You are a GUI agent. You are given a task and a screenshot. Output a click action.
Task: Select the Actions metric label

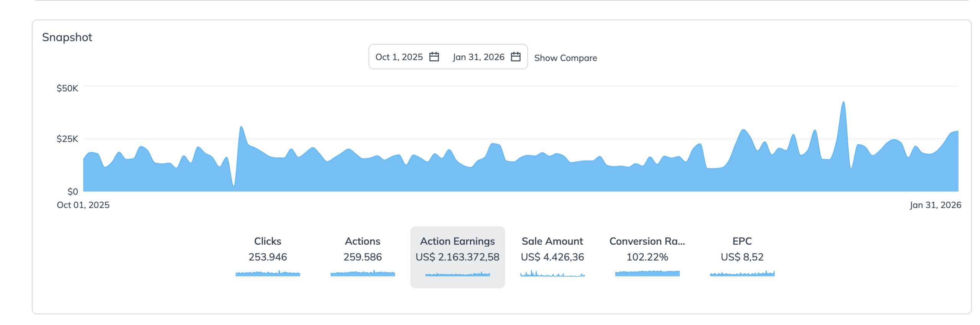tap(363, 241)
